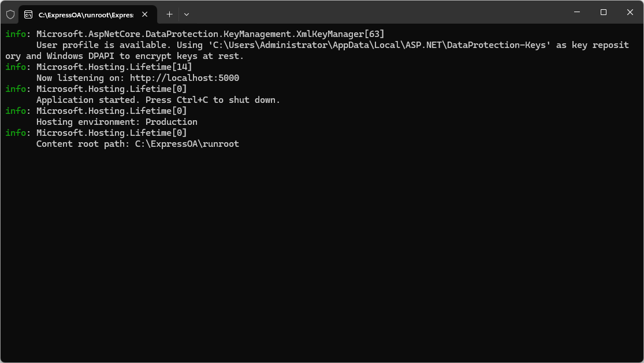The image size is (644, 363).
Task: Minimize the terminal window
Action: coord(577,12)
